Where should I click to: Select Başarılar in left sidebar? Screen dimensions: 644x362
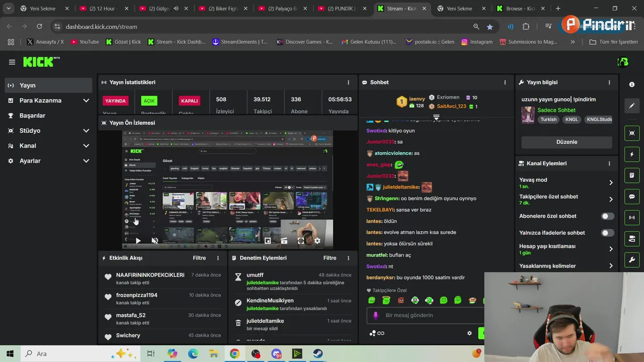point(49,116)
